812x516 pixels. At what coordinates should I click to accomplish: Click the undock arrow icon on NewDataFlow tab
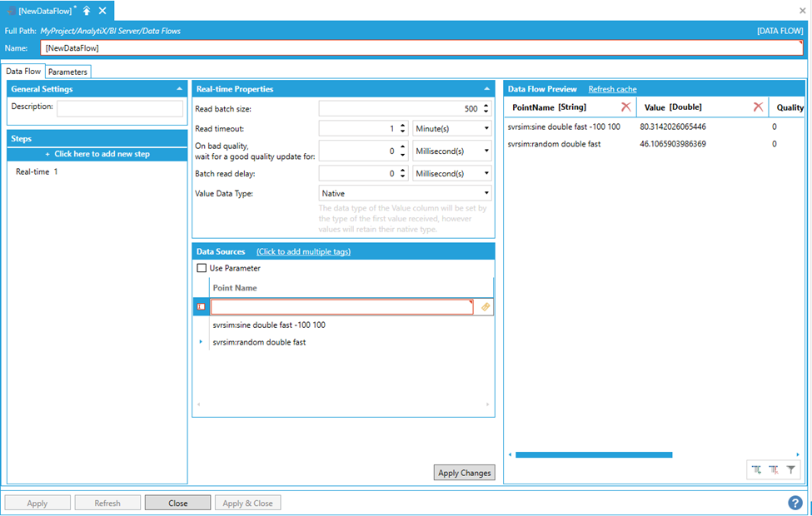[87, 11]
